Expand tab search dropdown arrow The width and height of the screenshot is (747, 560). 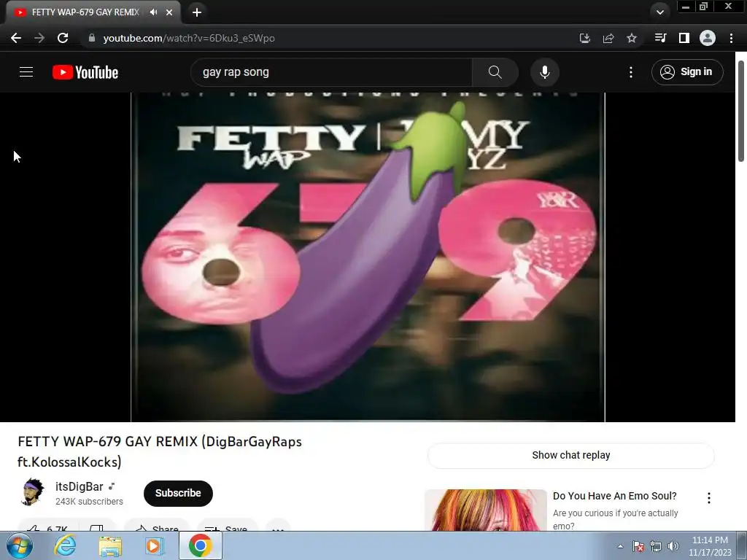(660, 12)
